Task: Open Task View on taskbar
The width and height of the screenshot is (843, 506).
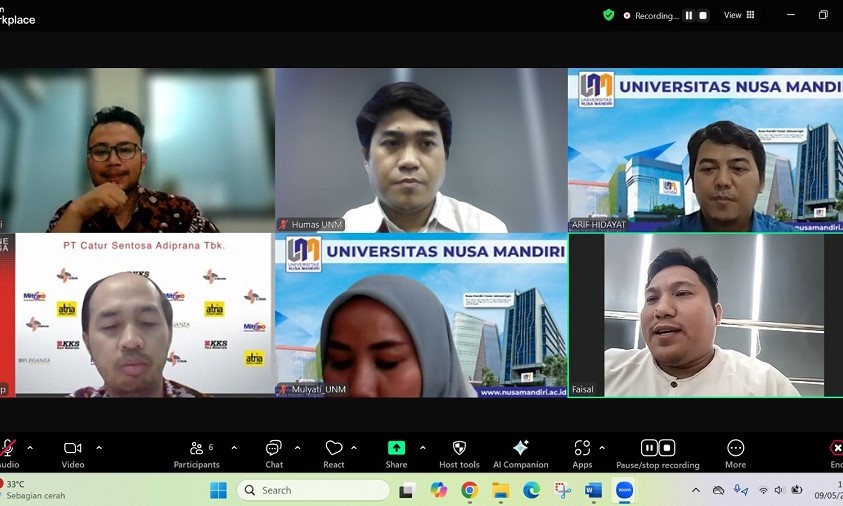Action: click(406, 490)
